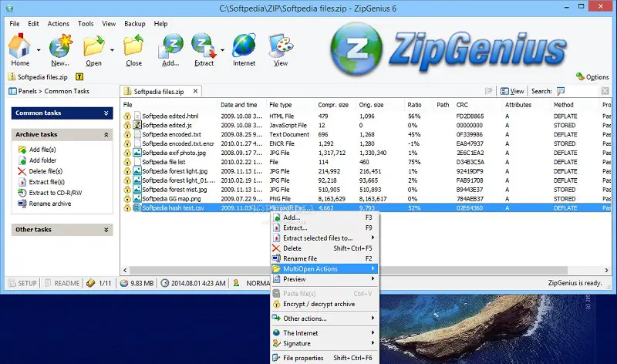The height and width of the screenshot is (364, 617).
Task: Click the 9.83 MB status entry
Action: pyautogui.click(x=137, y=283)
